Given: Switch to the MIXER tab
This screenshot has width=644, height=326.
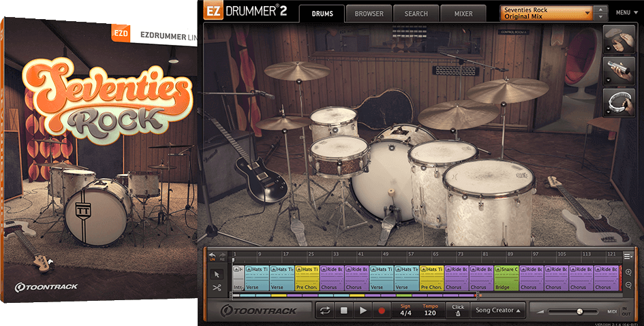Looking at the screenshot, I should tap(463, 14).
